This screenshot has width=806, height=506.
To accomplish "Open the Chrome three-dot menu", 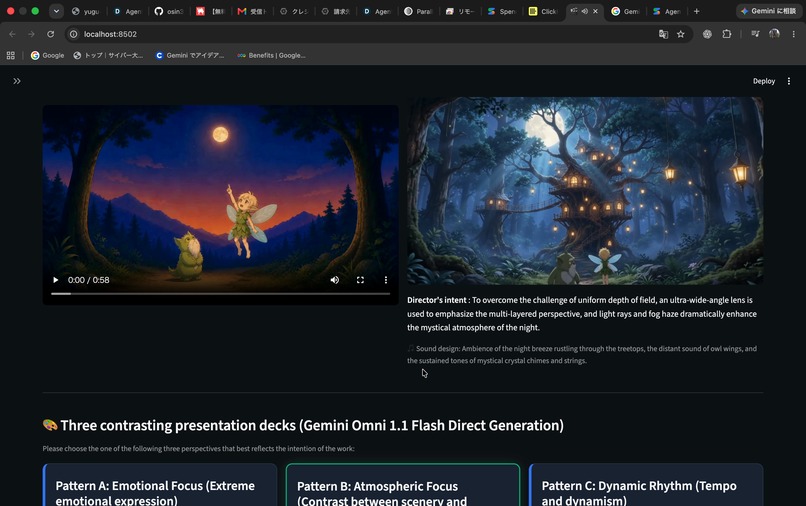I will coord(794,34).
